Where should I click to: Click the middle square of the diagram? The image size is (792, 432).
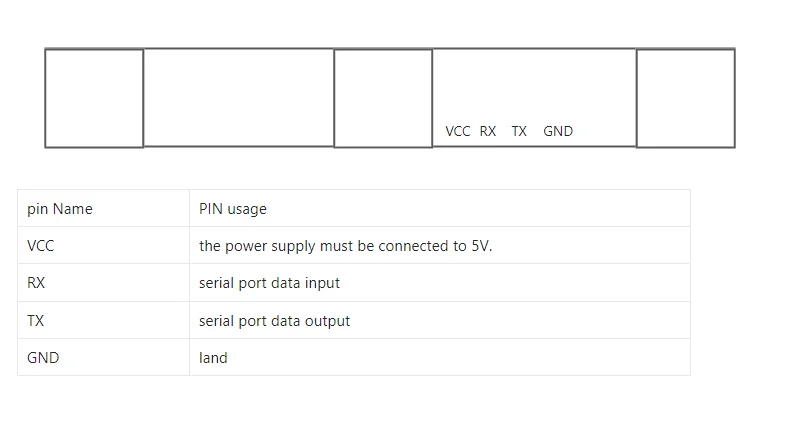[x=383, y=98]
